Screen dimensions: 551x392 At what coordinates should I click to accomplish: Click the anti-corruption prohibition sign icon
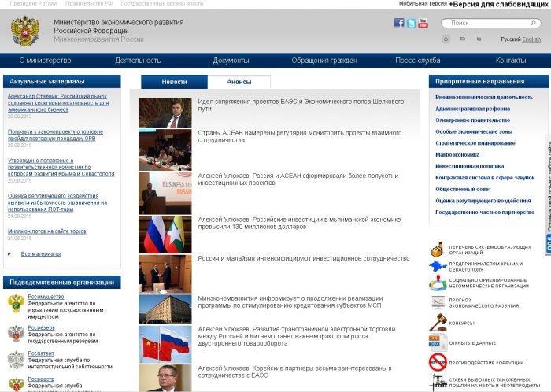[438, 363]
